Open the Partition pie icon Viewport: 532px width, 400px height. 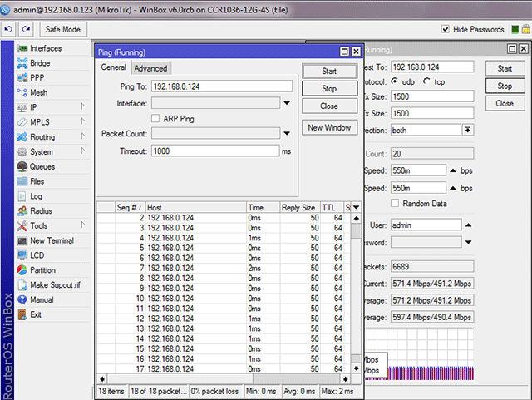pyautogui.click(x=22, y=270)
